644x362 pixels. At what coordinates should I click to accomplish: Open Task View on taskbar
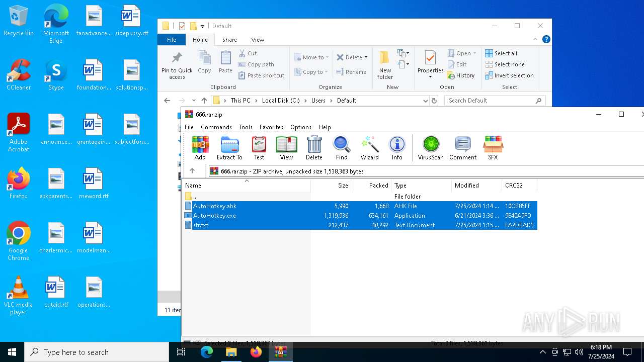pyautogui.click(x=181, y=352)
